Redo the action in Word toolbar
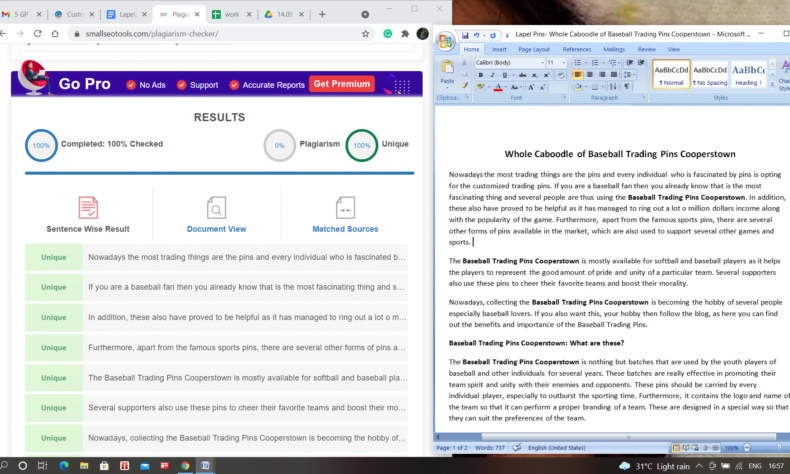This screenshot has height=474, width=790. (x=493, y=35)
